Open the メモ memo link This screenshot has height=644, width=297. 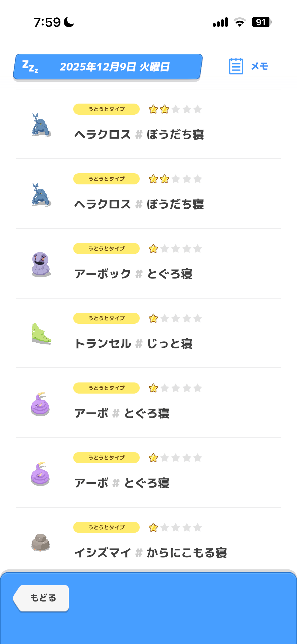point(260,66)
